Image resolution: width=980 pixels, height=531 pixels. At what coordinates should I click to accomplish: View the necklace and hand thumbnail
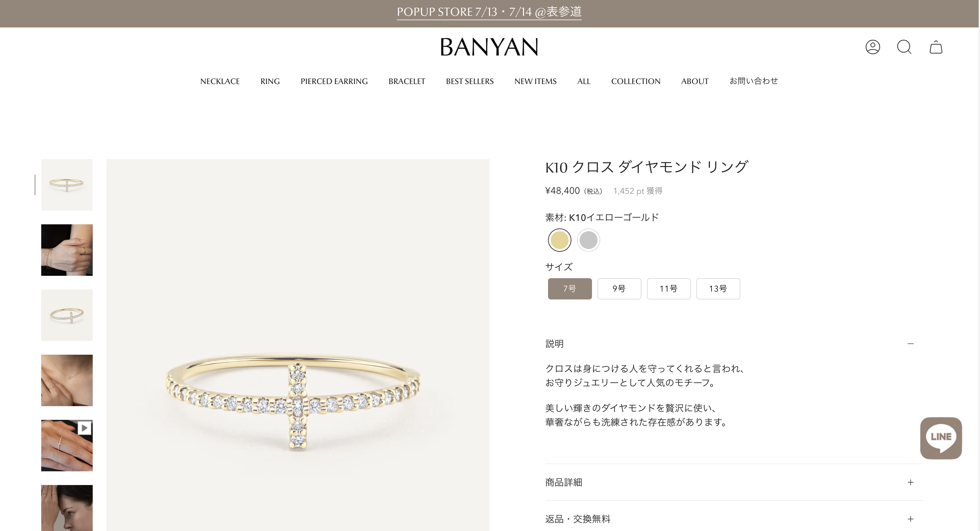67,380
